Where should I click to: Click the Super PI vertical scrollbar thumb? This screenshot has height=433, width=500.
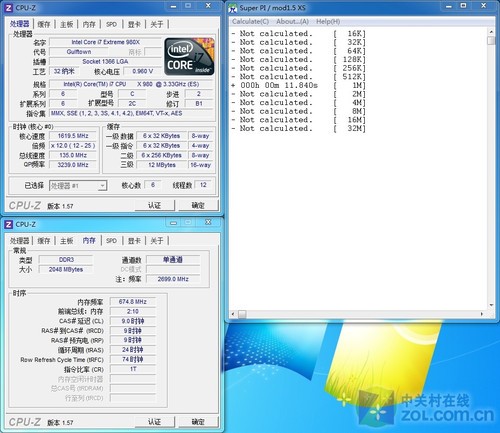491,41
